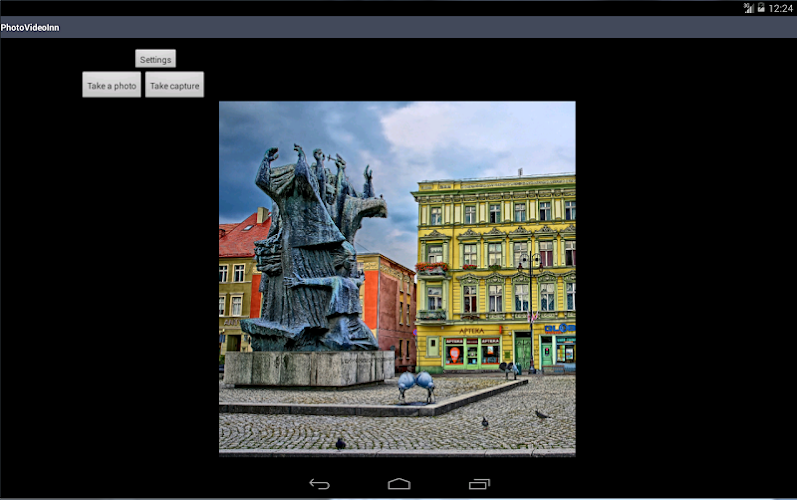This screenshot has height=500, width=797.
Task: Open the Settings button
Action: pyautogui.click(x=155, y=59)
